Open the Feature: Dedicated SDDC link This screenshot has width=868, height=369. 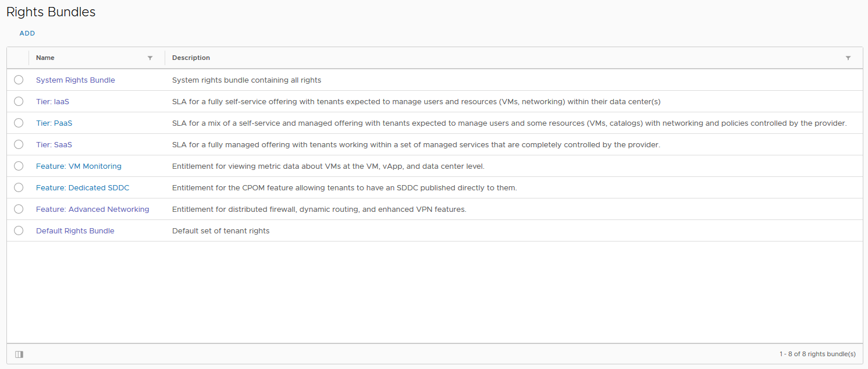[83, 188]
